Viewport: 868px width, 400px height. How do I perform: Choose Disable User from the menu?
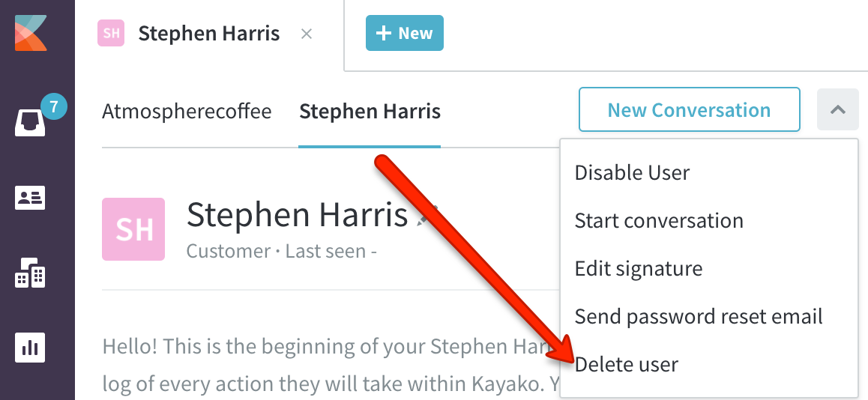tap(632, 172)
